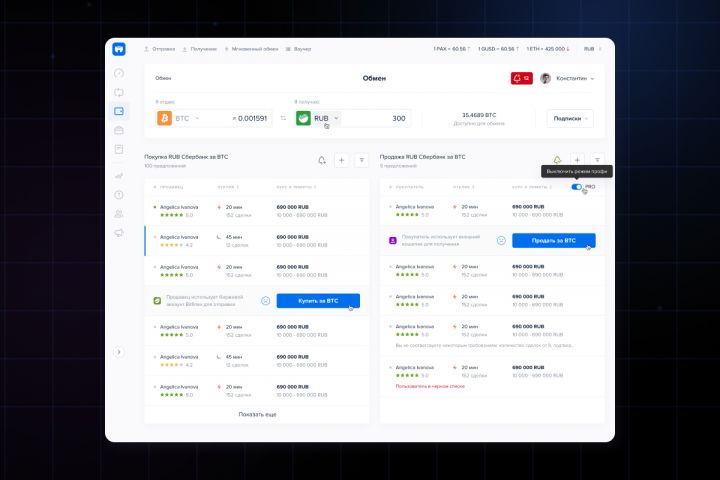
Task: Open the Ваучер tab in top navigation
Action: pyautogui.click(x=299, y=49)
